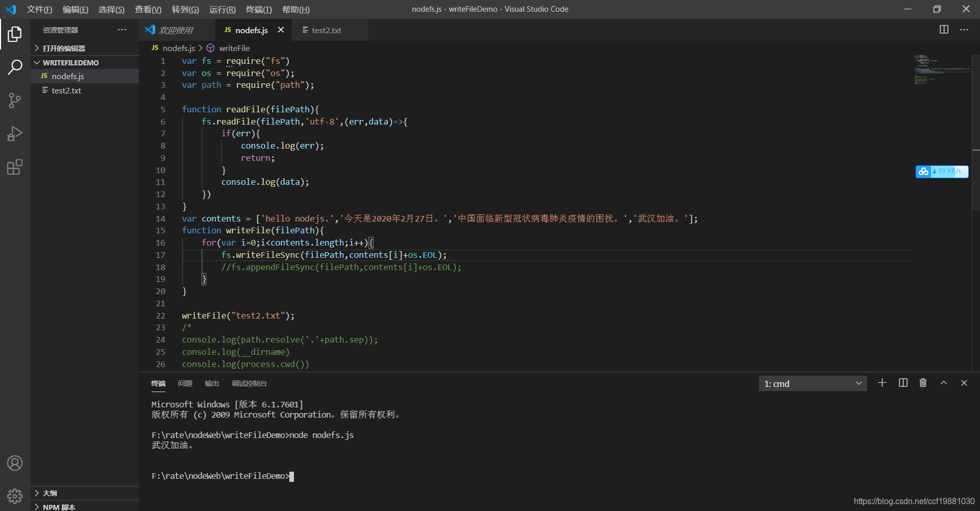980x511 pixels.
Task: Click the Accounts icon in activity bar
Action: pos(15,463)
